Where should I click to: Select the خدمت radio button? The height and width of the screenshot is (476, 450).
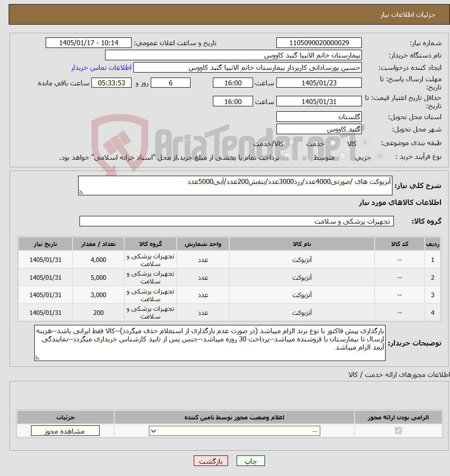click(x=333, y=142)
